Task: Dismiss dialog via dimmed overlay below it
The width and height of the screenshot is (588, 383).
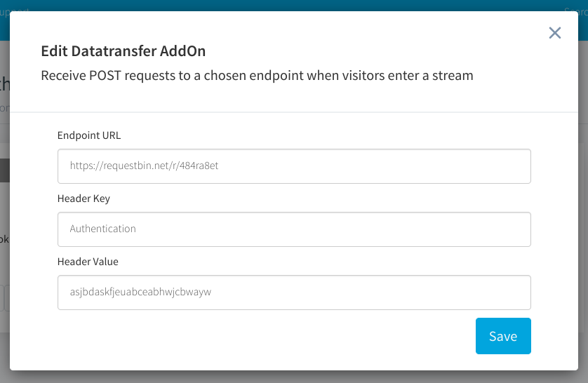Action: coord(294,377)
